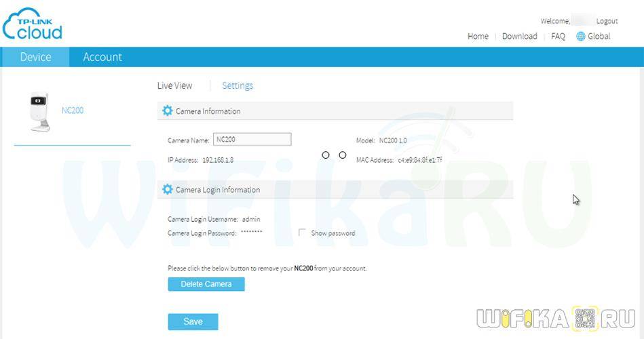Image resolution: width=644 pixels, height=339 pixels.
Task: Enable the Show password checkbox
Action: 302,233
